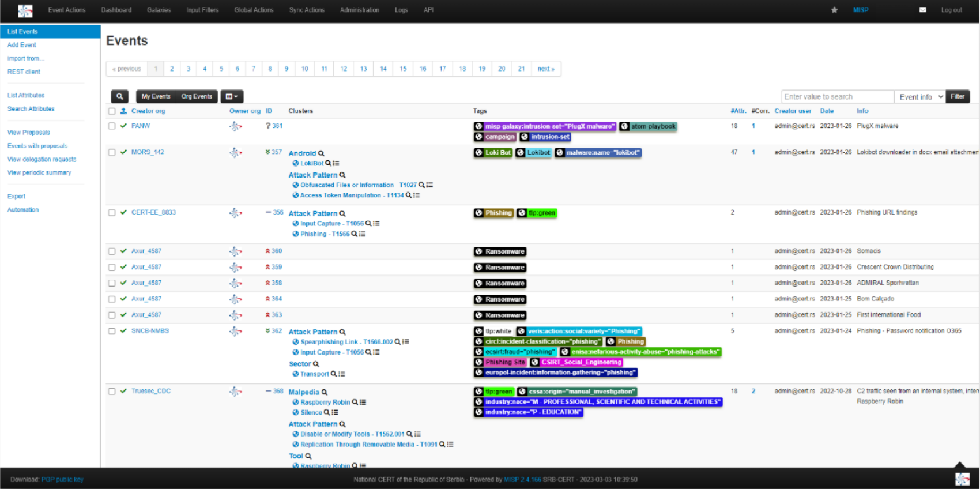Open Automation in the sidebar
Viewport: 980px width, 489px height.
pos(23,210)
